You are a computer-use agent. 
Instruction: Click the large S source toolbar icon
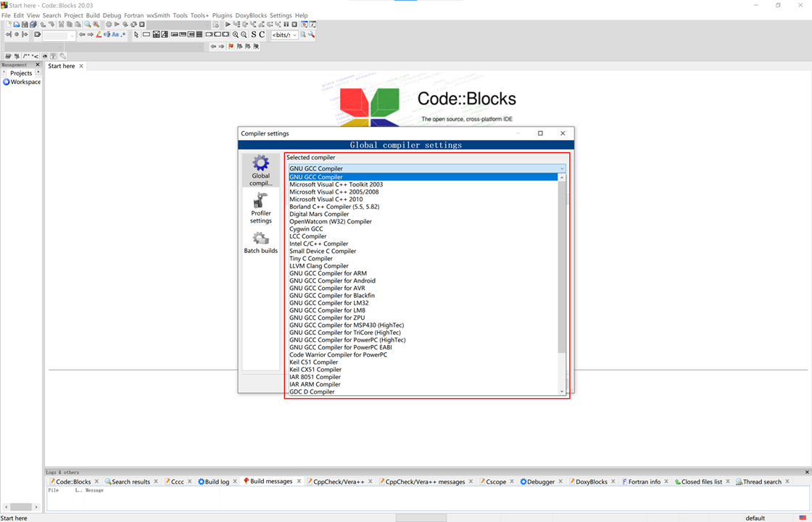(x=254, y=35)
